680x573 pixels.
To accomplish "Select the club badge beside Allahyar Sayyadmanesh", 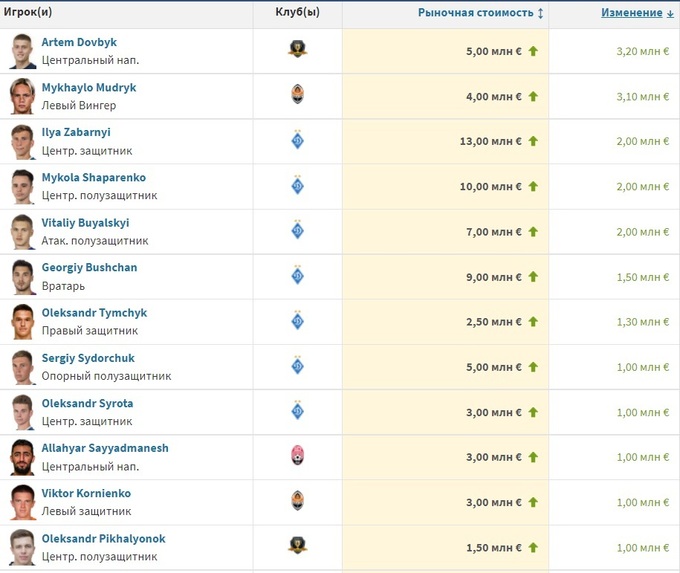I will tap(297, 456).
